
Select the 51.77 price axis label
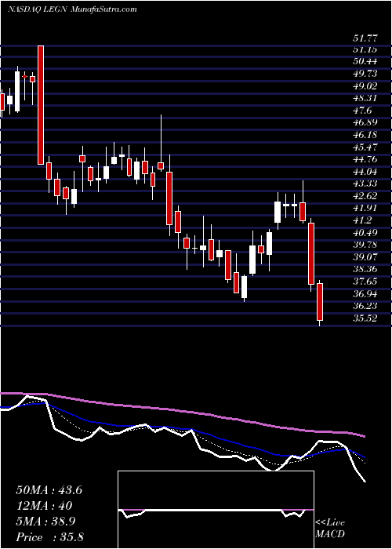364,38
